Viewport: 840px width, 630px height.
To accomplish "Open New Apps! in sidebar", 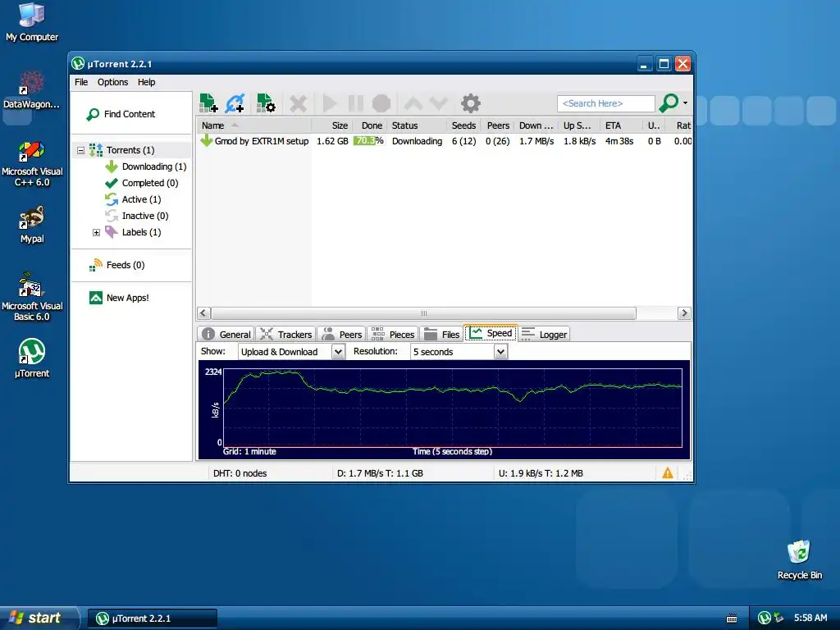I will pyautogui.click(x=120, y=298).
